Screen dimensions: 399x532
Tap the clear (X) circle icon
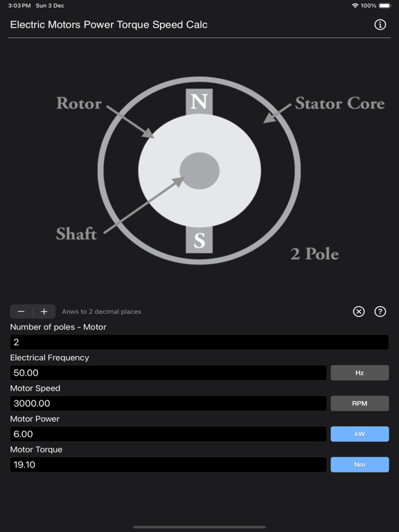click(359, 312)
